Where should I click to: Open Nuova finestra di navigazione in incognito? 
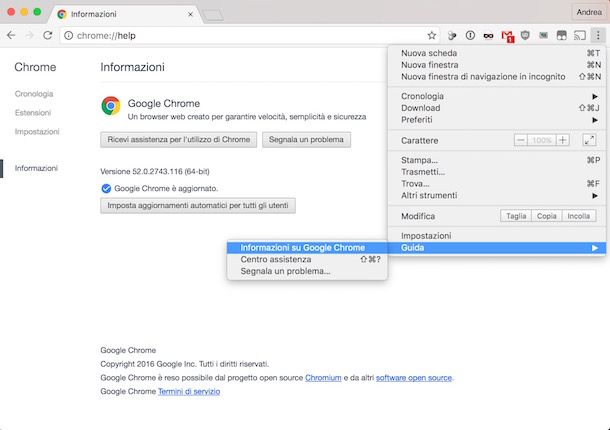pyautogui.click(x=497, y=77)
